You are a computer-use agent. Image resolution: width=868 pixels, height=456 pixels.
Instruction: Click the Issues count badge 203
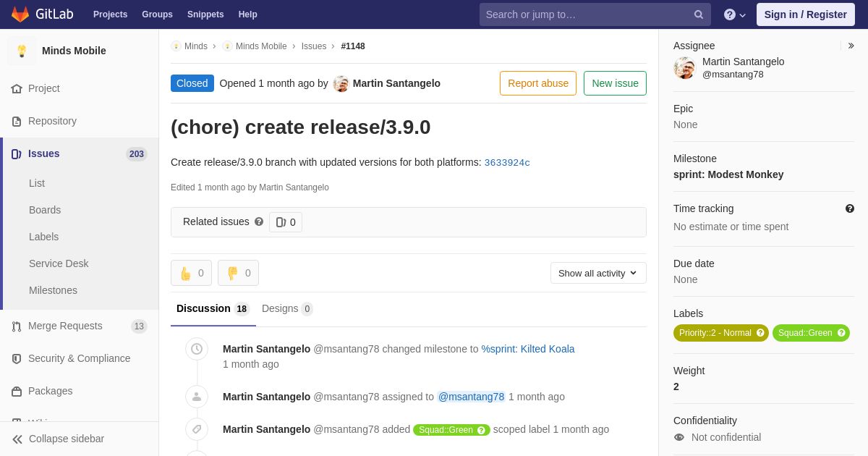(x=137, y=153)
